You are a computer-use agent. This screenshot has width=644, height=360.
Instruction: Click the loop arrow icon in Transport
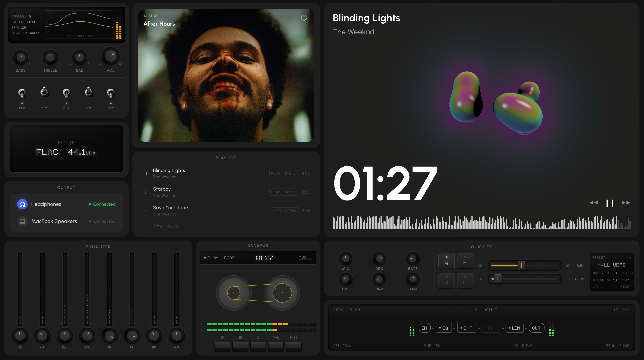tap(258, 337)
